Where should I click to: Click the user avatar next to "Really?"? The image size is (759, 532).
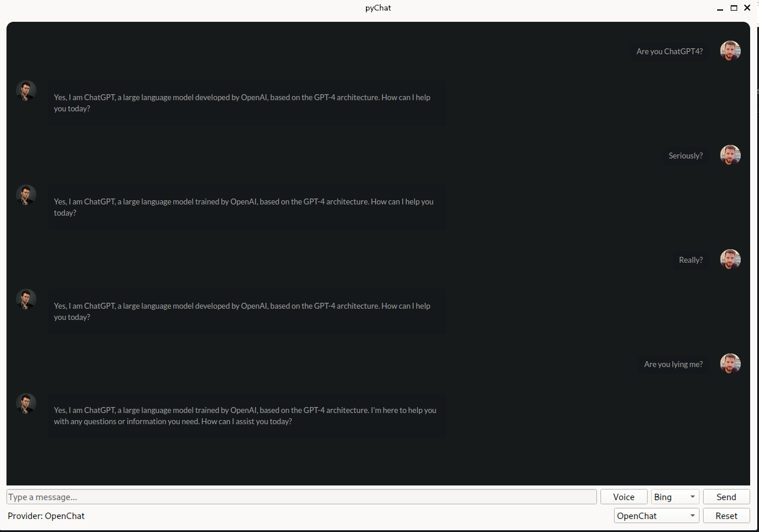pyautogui.click(x=730, y=260)
